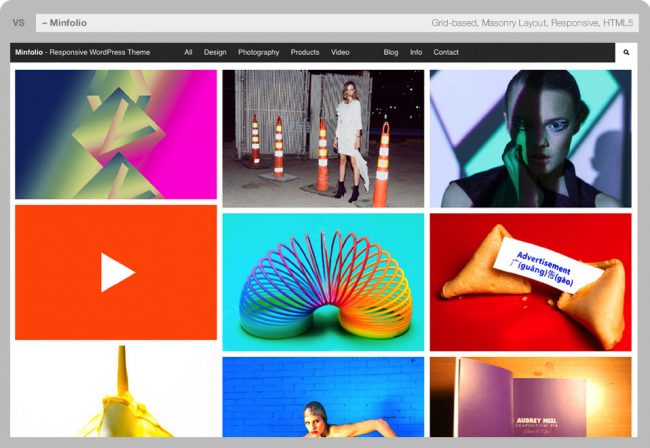Screen dimensions: 650x448
Task: Open the projected-light portrait thumbnail
Action: [531, 138]
